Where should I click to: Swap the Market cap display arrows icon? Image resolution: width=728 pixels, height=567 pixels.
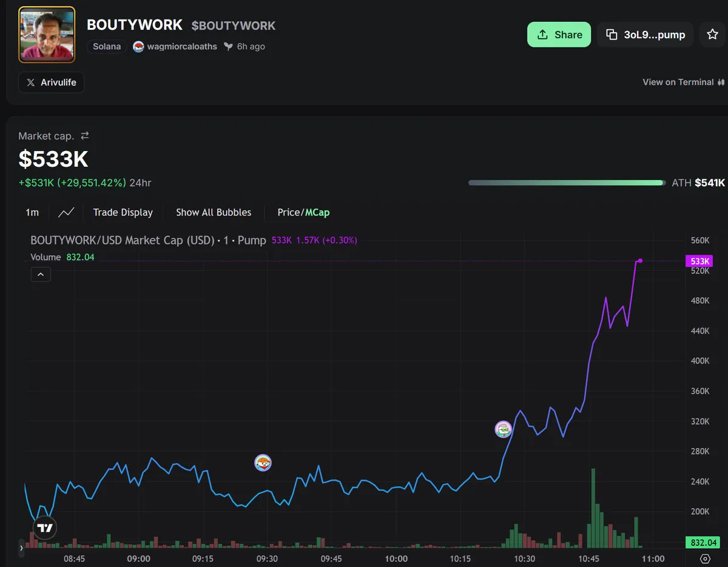85,136
